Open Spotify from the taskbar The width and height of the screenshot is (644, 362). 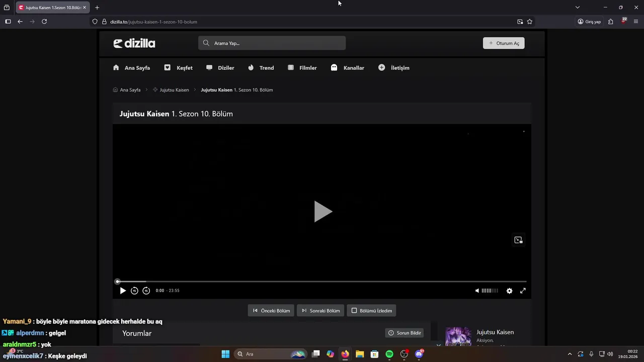[389, 354]
